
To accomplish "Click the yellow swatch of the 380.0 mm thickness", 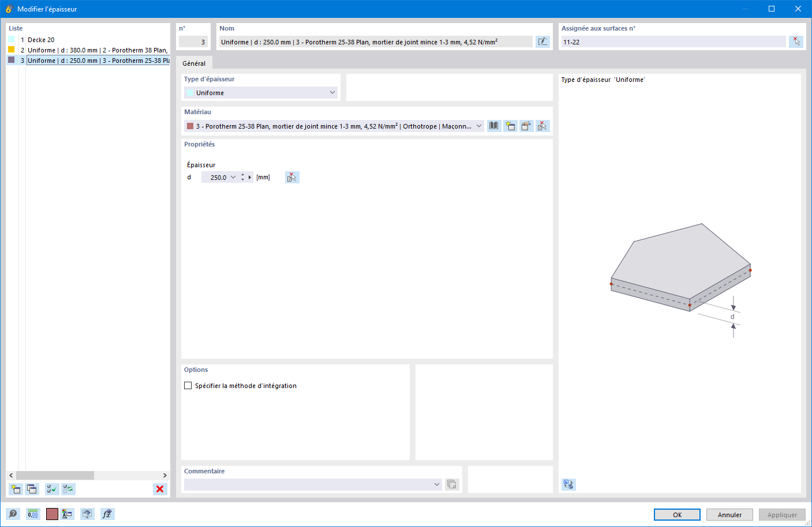I will (x=11, y=50).
